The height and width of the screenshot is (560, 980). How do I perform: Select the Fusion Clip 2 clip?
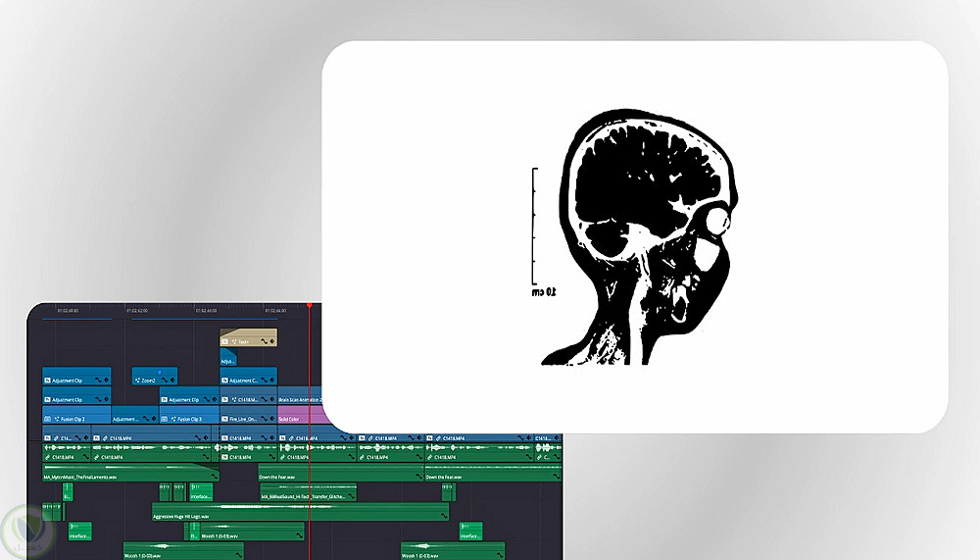[76, 415]
